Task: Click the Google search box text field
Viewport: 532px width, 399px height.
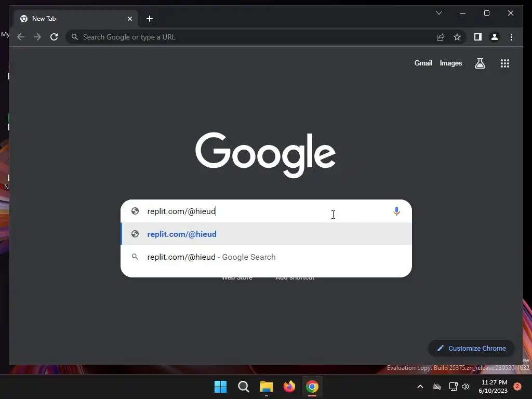Action: click(267, 211)
